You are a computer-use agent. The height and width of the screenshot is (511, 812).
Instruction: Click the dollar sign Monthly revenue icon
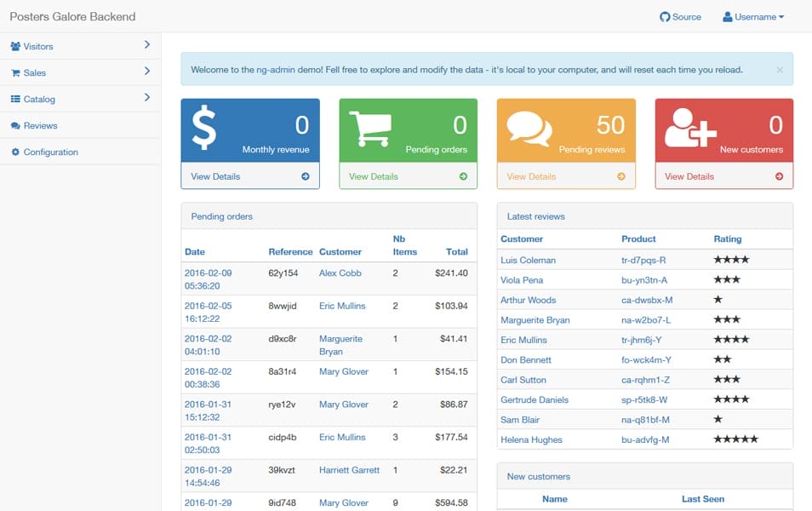click(203, 128)
